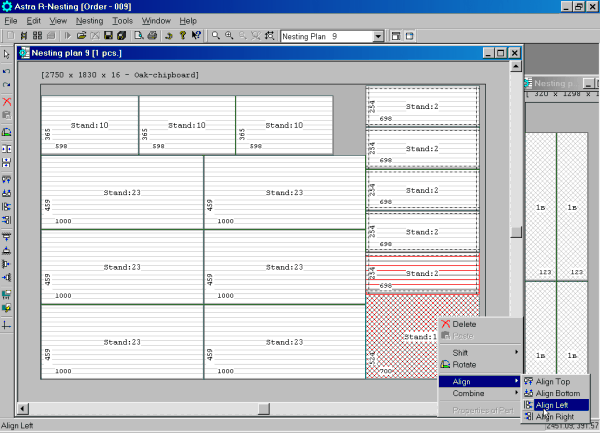
Task: Select Rotate in the context menu
Action: pyautogui.click(x=464, y=364)
